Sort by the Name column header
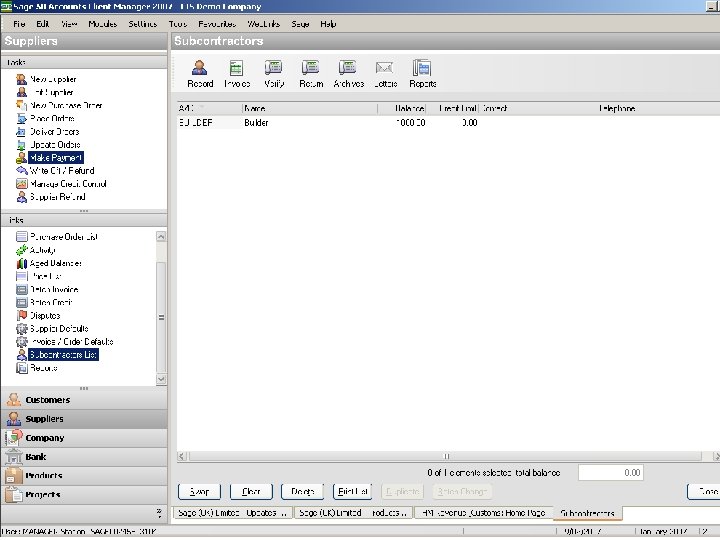720x540 pixels. 309,108
